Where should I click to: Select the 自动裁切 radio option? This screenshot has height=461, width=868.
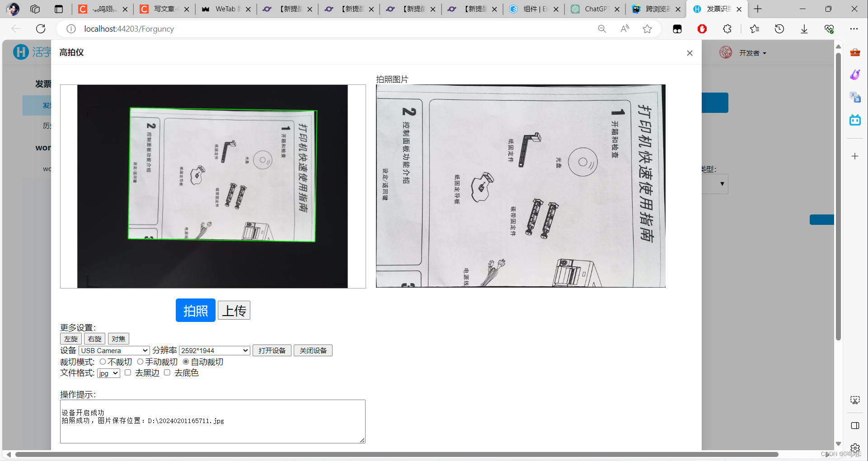pyautogui.click(x=186, y=362)
